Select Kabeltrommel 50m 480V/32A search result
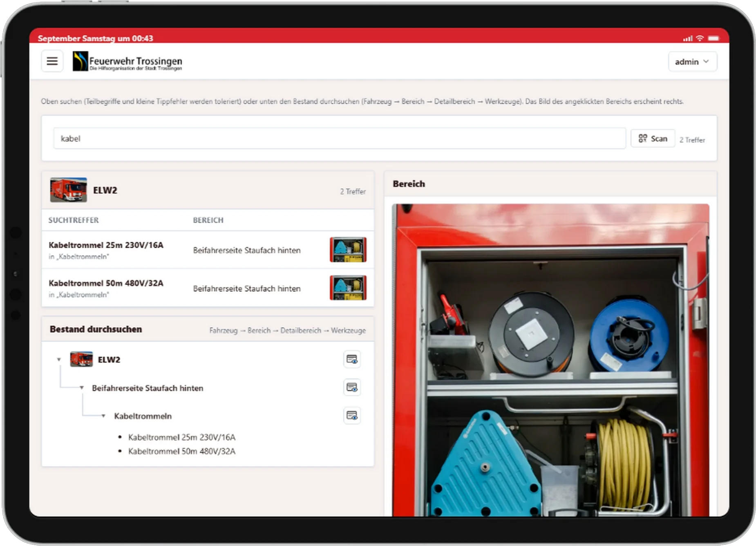 pos(106,283)
